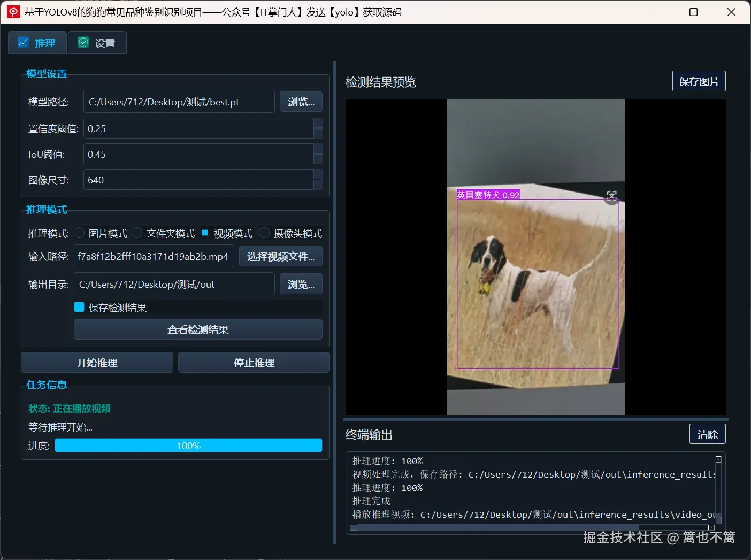Image resolution: width=751 pixels, height=560 pixels.
Task: Click the terminal output scroll-right arrow
Action: [x=711, y=527]
